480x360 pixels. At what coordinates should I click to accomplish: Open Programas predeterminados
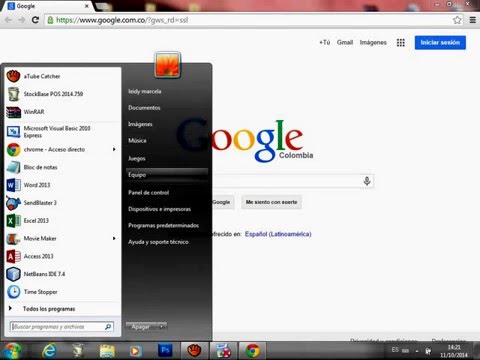coord(164,225)
